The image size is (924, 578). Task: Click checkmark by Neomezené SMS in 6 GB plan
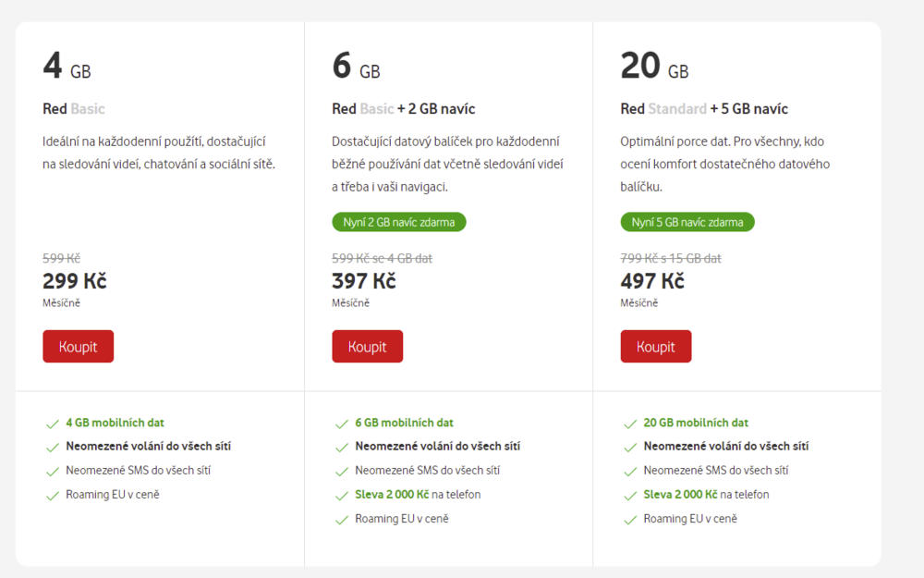click(x=341, y=472)
